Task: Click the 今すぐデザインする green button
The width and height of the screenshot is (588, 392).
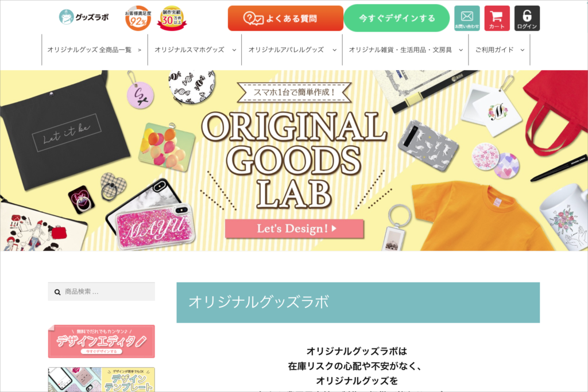Action: (396, 18)
